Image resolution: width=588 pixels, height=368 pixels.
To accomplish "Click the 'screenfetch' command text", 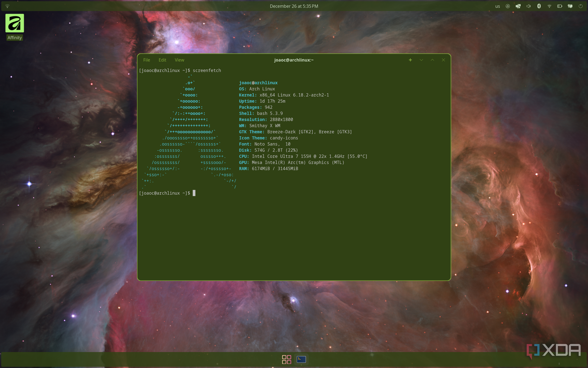I will [207, 70].
